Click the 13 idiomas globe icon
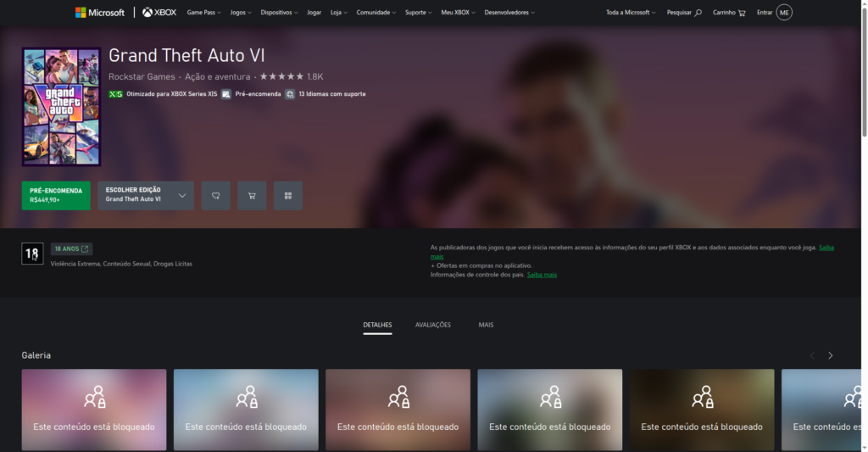The width and height of the screenshot is (868, 452). (x=290, y=94)
